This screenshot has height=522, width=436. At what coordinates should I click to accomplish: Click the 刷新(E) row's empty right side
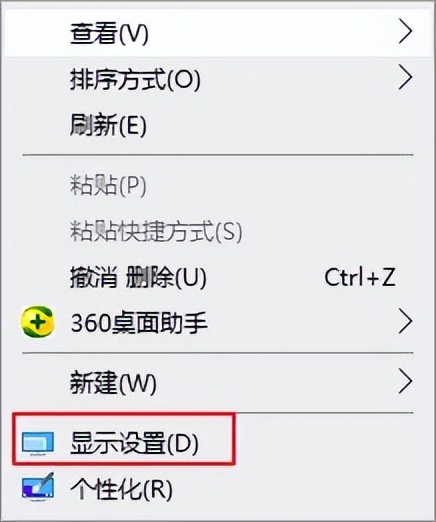pyautogui.click(x=287, y=125)
